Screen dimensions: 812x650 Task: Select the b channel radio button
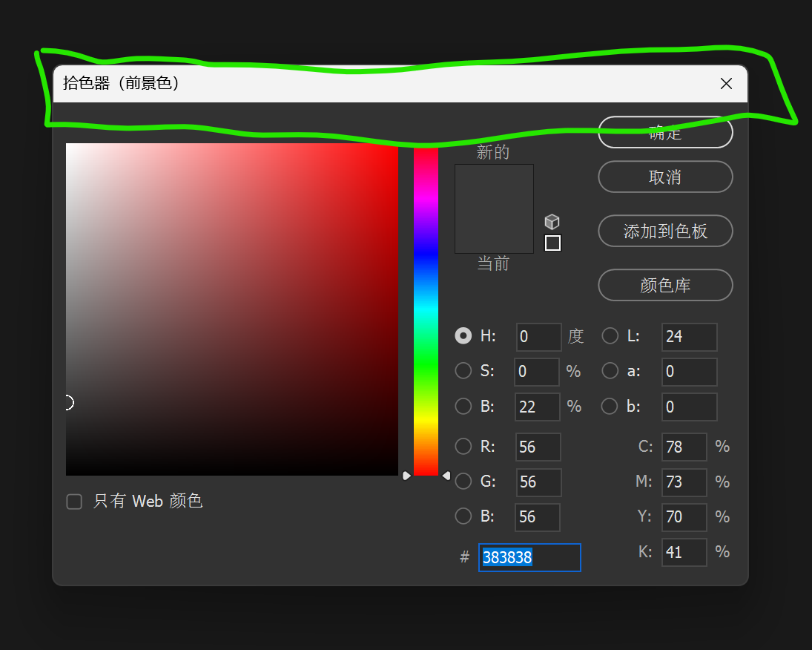click(x=610, y=407)
